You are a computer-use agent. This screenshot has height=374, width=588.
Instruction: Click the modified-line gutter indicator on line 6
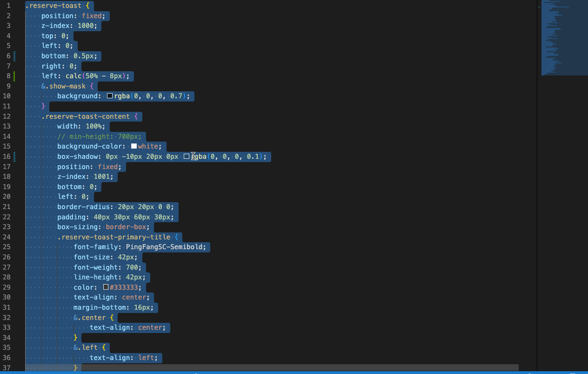pyautogui.click(x=15, y=56)
